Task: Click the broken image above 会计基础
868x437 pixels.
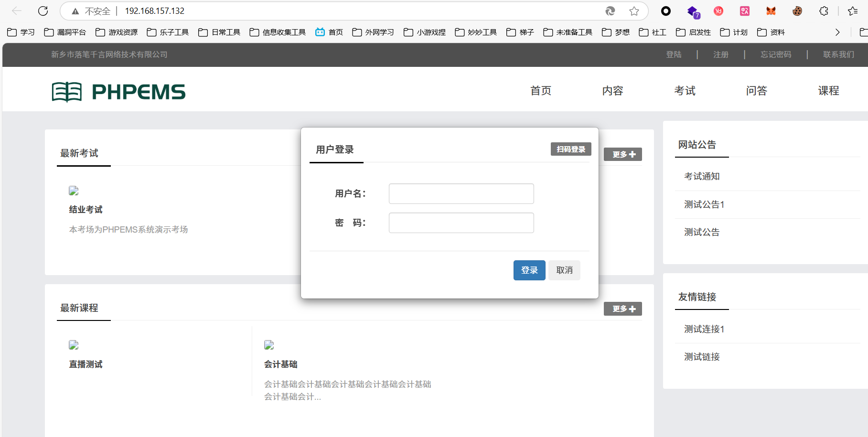Action: 269,345
